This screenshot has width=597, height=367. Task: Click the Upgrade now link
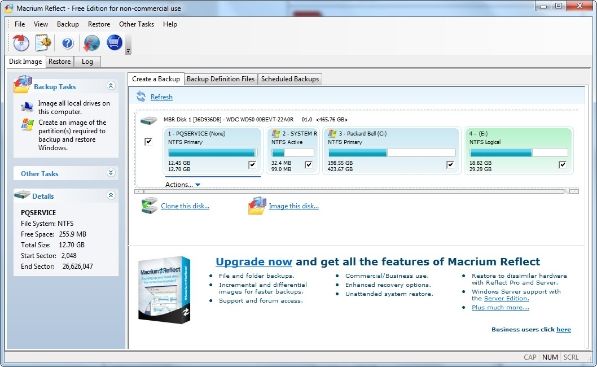click(x=254, y=262)
